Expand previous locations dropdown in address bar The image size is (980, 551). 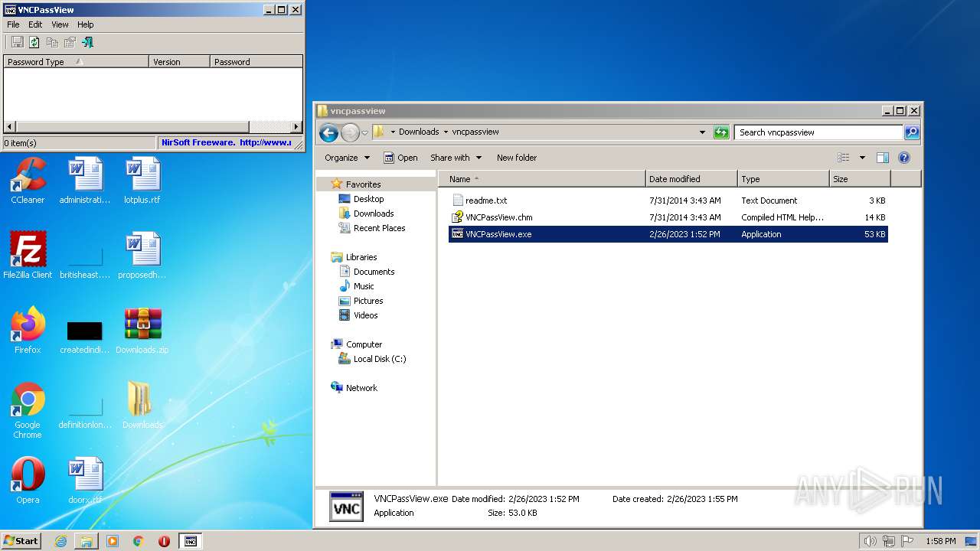point(702,132)
